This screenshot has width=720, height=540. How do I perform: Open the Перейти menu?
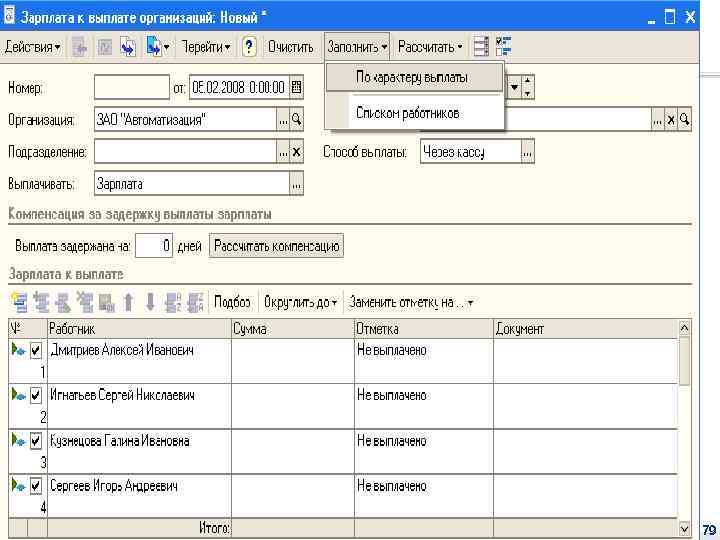click(206, 47)
